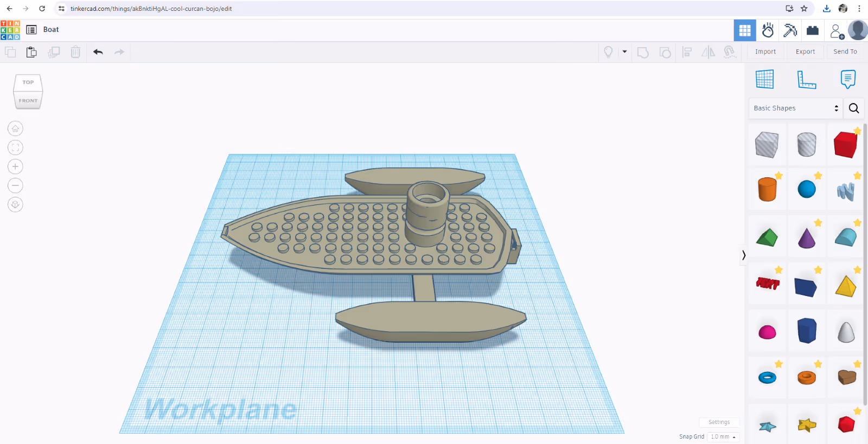The image size is (868, 444).
Task: Click the Cruise tool icon
Action: click(x=730, y=52)
